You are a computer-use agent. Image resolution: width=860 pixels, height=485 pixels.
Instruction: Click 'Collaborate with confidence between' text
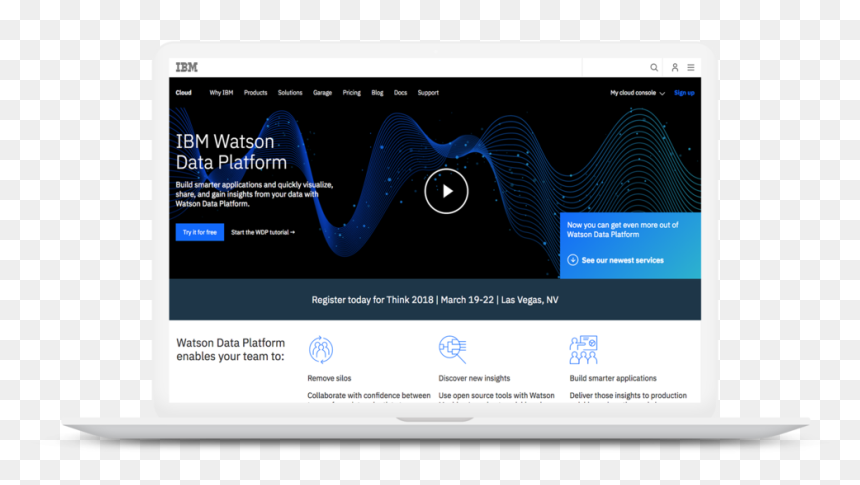pyautogui.click(x=369, y=395)
